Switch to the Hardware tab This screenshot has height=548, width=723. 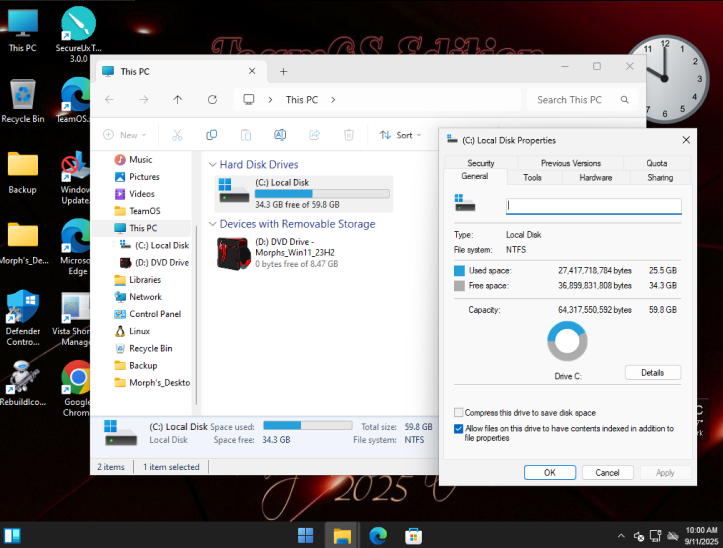pos(596,178)
